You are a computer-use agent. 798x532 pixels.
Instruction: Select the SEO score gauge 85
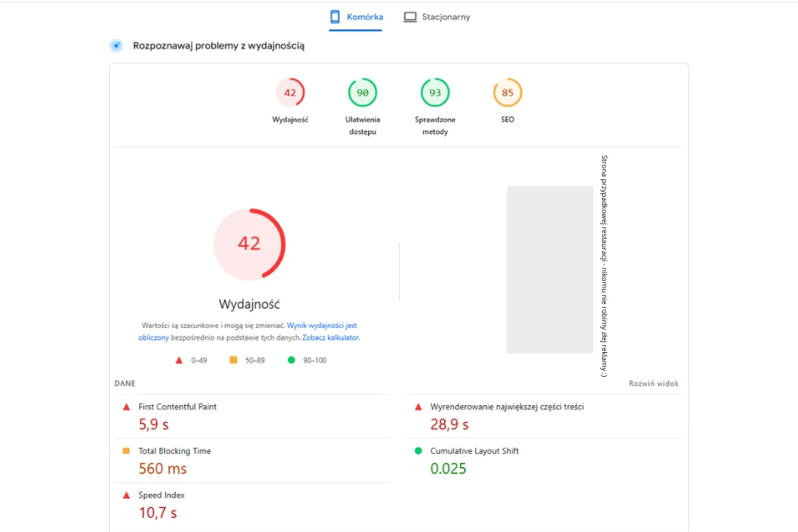coord(507,93)
